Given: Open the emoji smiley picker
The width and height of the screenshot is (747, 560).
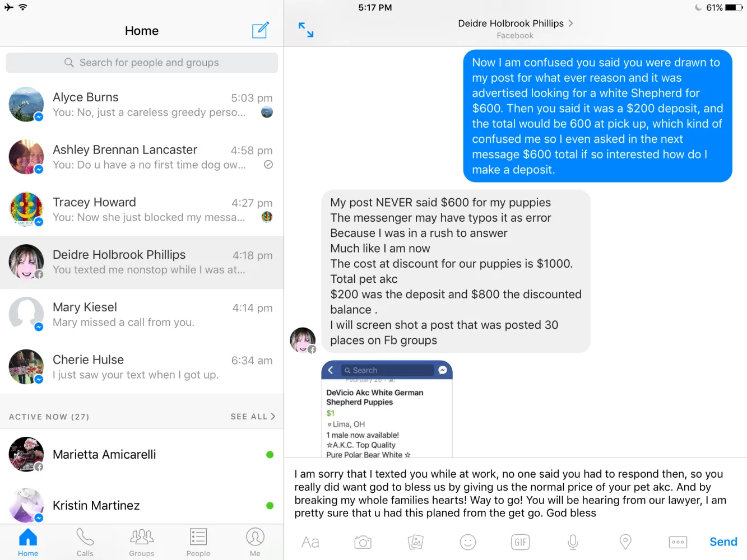Looking at the screenshot, I should pyautogui.click(x=468, y=542).
